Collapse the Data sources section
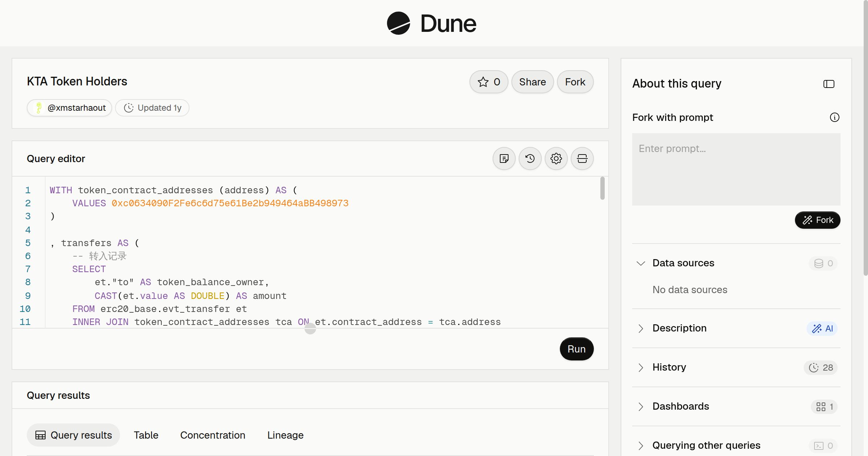Screen dimensions: 868x456 pos(641,263)
